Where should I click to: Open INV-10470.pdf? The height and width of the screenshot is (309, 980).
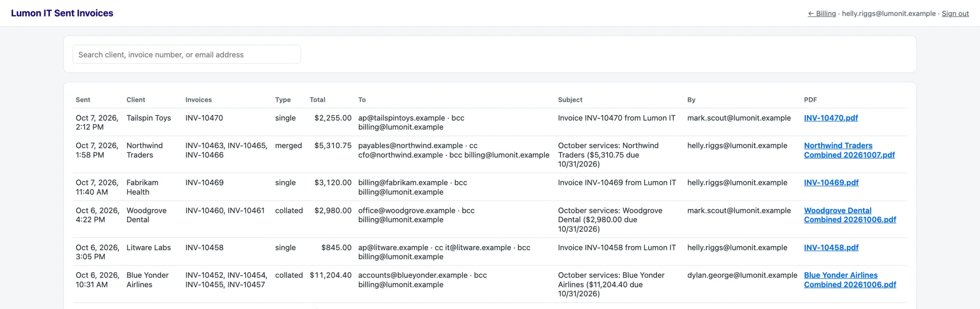coord(831,118)
